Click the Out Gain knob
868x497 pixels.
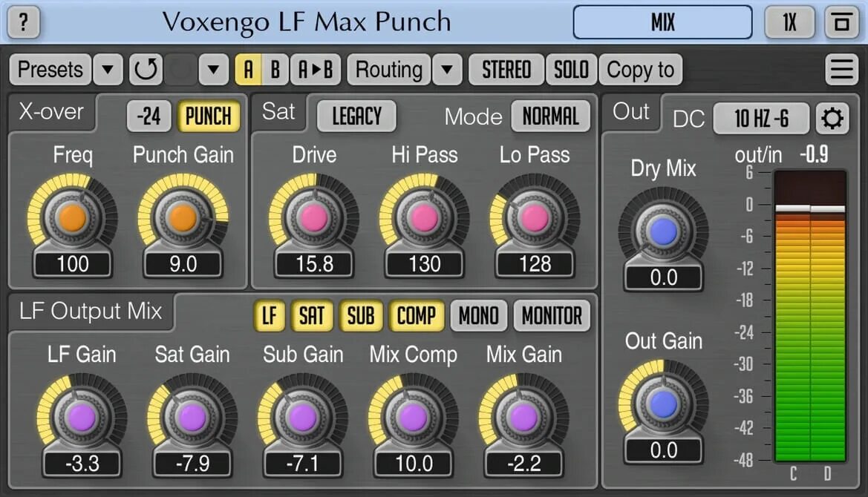tap(663, 404)
